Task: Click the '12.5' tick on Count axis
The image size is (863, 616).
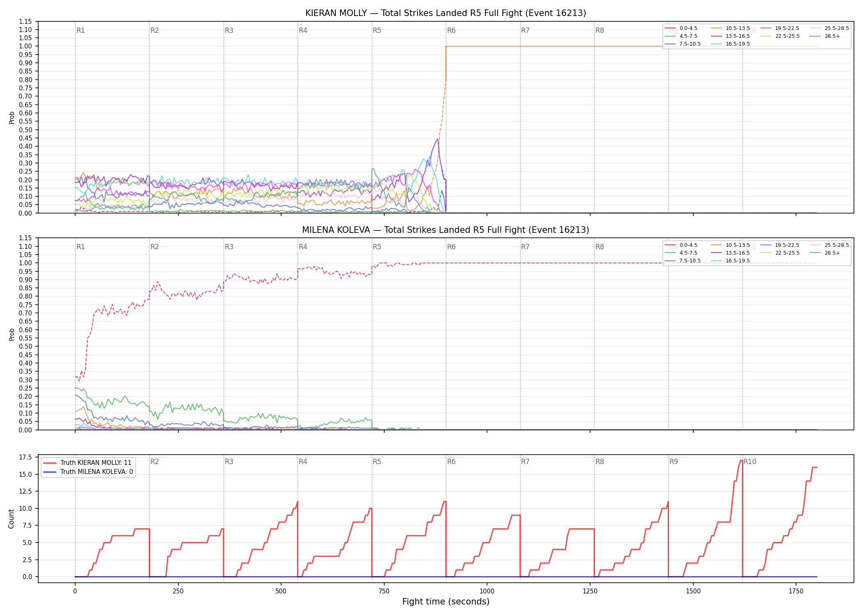Action: click(25, 492)
